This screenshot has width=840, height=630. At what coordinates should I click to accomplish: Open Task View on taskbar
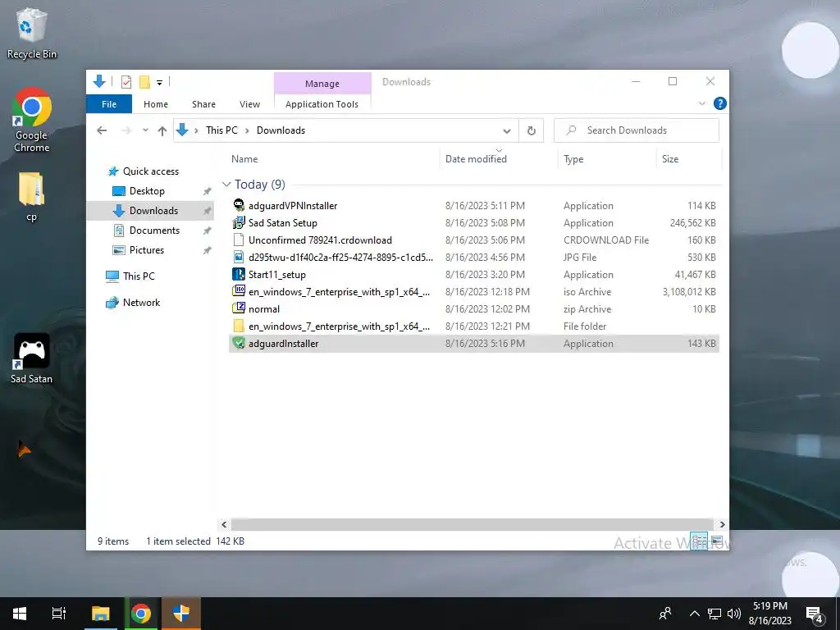59,614
